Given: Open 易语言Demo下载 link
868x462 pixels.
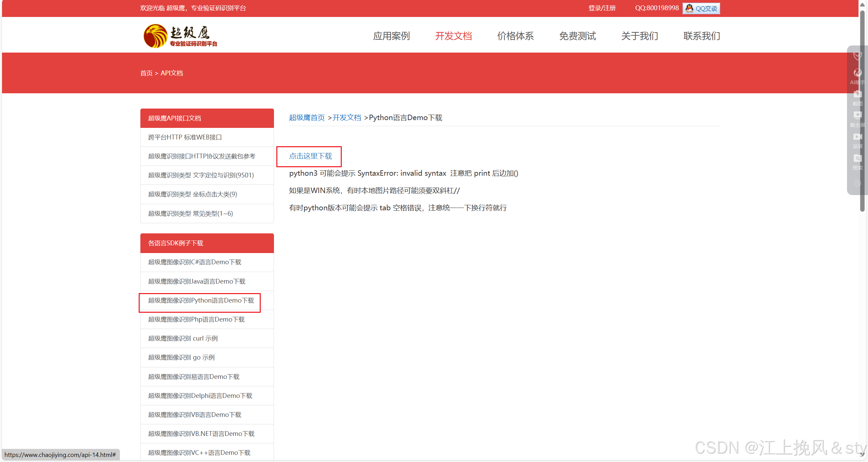Looking at the screenshot, I should [207, 377].
